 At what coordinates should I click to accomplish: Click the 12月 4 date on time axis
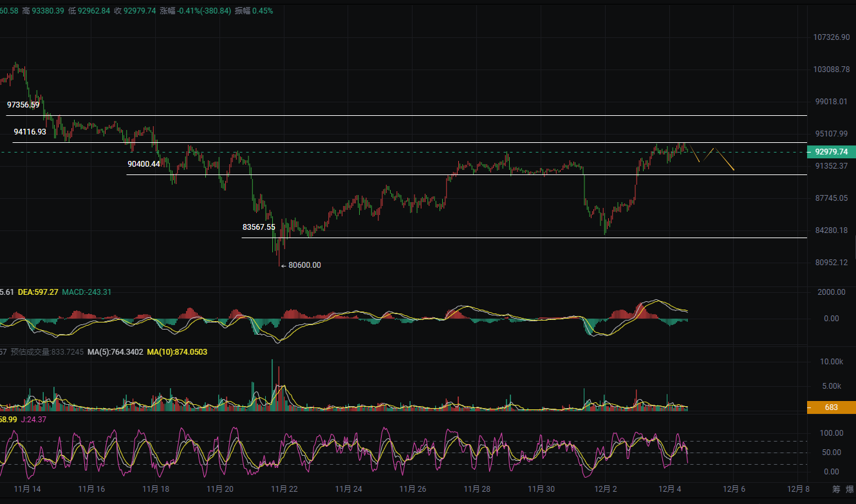pos(669,489)
